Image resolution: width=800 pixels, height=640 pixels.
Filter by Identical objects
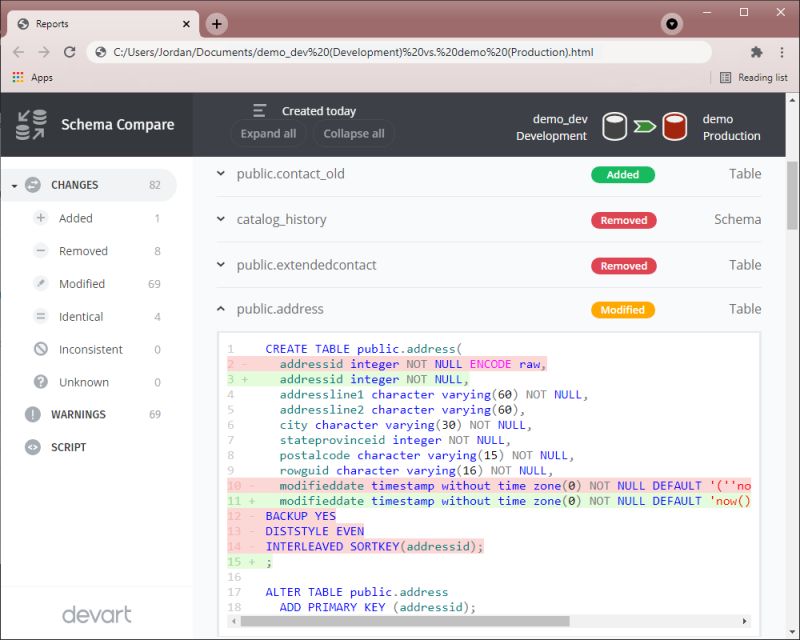pyautogui.click(x=97, y=316)
